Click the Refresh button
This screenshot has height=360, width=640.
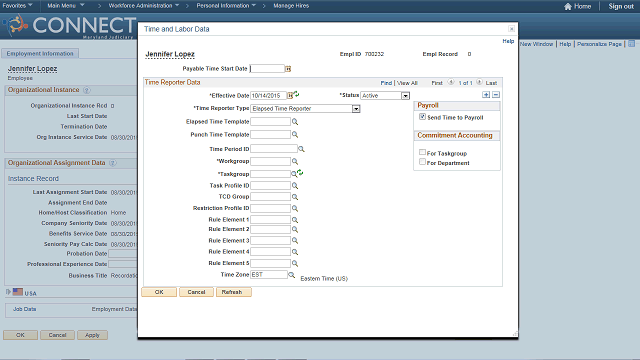[x=233, y=292]
